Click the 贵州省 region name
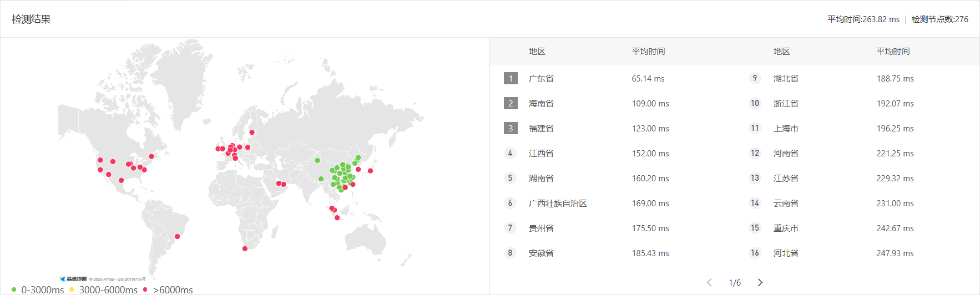The height and width of the screenshot is (295, 980). click(x=541, y=228)
